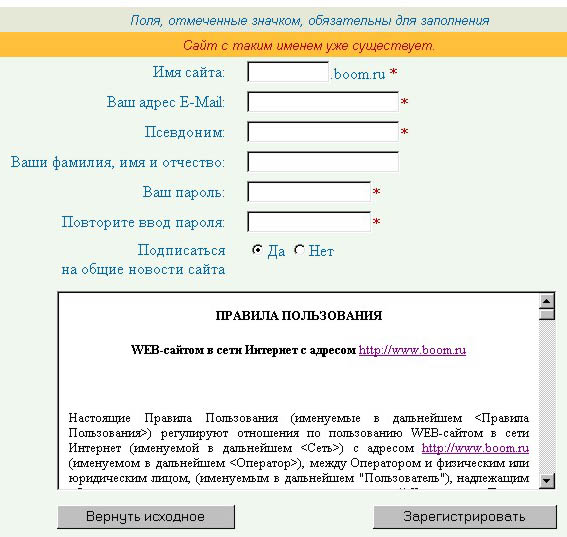The image size is (567, 537).
Task: Click the 'Подписаться' label text
Action: (181, 250)
